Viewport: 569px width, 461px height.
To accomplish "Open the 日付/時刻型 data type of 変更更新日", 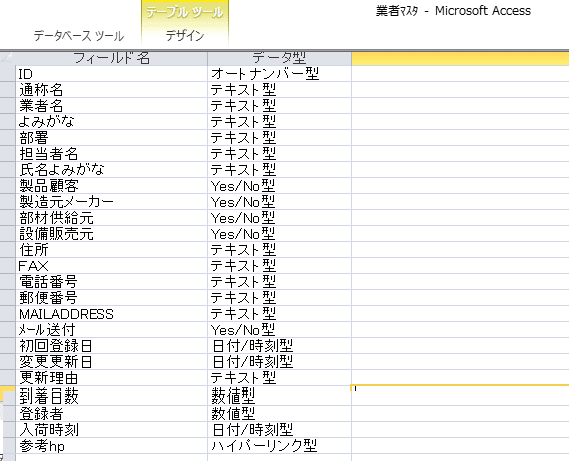I will (279, 361).
